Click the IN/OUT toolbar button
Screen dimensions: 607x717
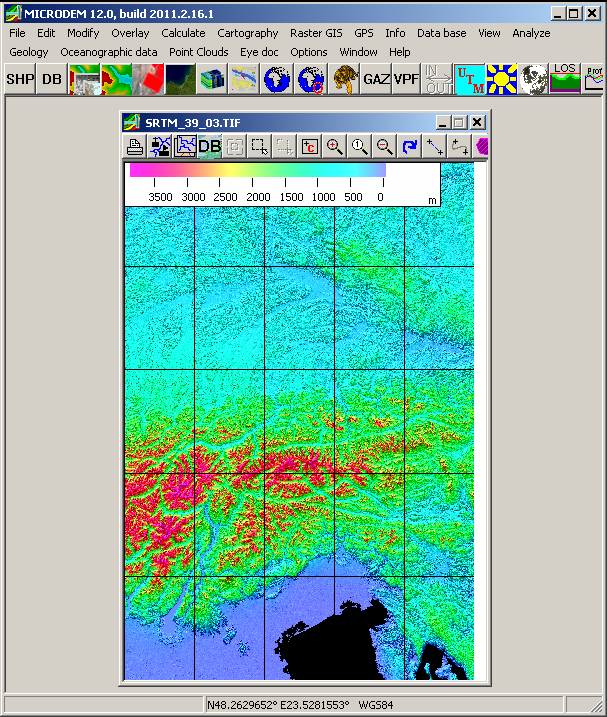pyautogui.click(x=438, y=79)
